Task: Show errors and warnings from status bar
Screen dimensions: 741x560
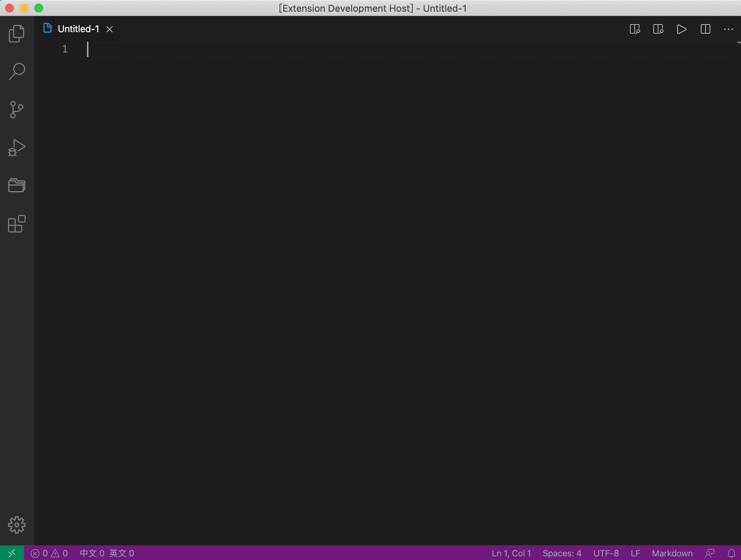Action: click(x=49, y=553)
